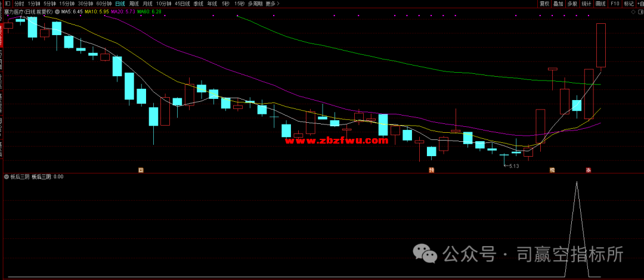This screenshot has width=644, height=280.
Task: Click the orange marker left of 涨
Action: pyautogui.click(x=552, y=170)
